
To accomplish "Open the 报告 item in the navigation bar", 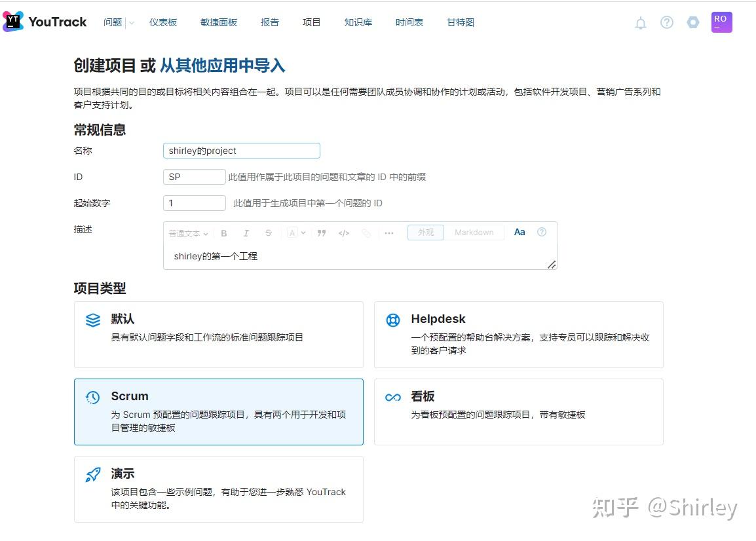I will point(269,22).
